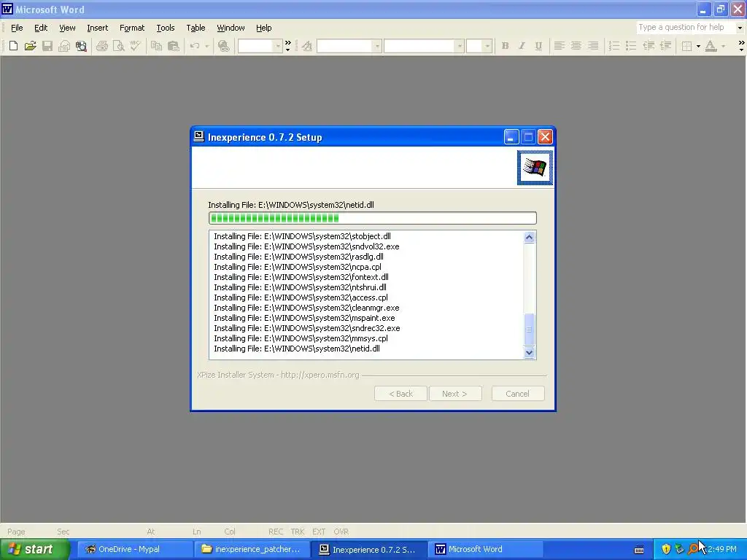This screenshot has width=747, height=560.
Task: Expand Formatting toolbar options chevron at far right
Action: coord(741,46)
